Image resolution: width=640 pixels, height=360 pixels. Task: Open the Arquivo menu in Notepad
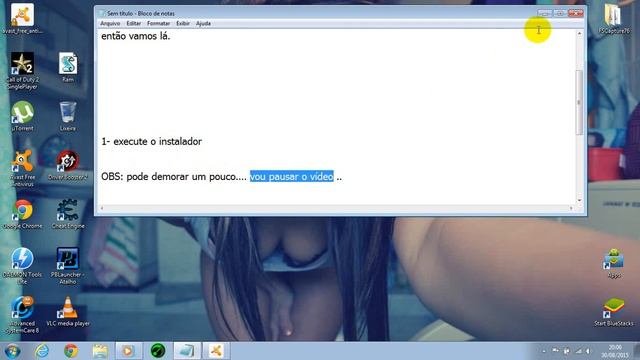[x=110, y=23]
